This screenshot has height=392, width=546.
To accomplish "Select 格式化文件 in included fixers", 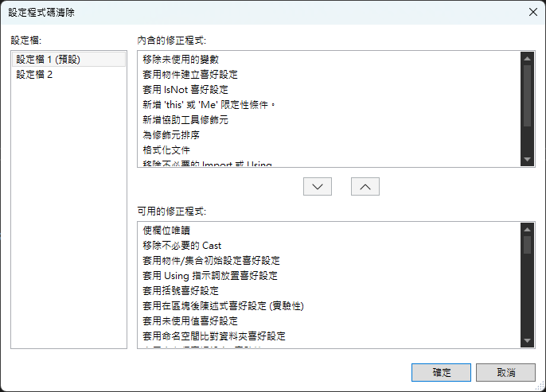I will click(x=166, y=150).
